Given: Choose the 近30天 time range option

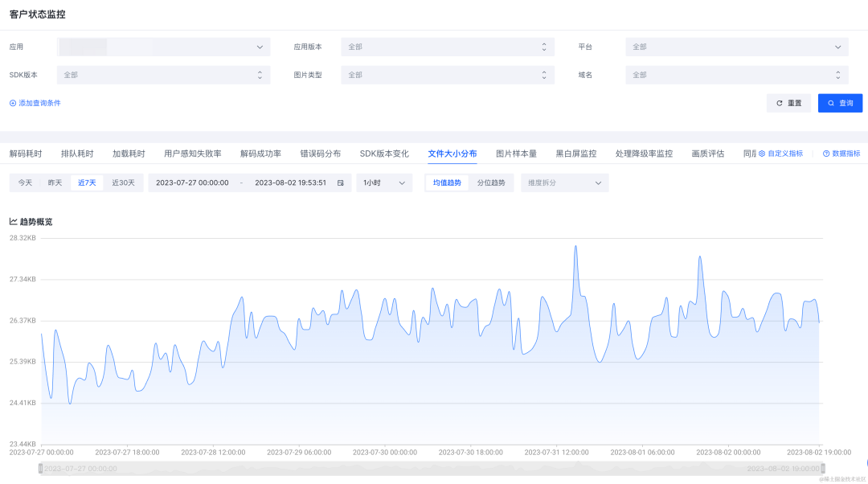Looking at the screenshot, I should point(123,183).
